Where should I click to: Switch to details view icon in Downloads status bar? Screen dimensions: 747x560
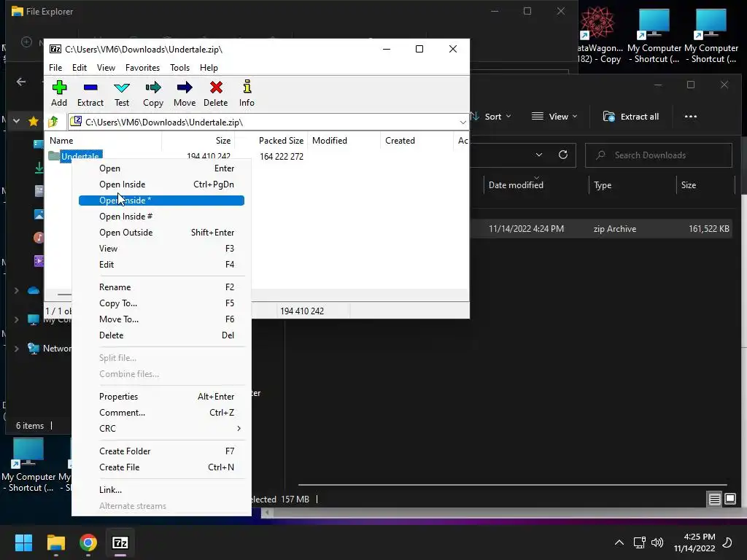[x=715, y=499]
